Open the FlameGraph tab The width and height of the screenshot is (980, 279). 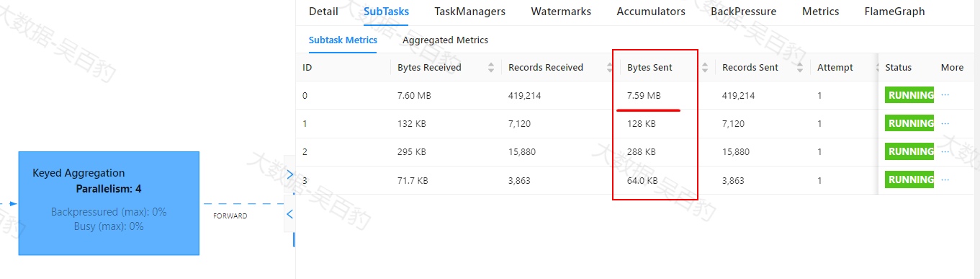pyautogui.click(x=895, y=12)
